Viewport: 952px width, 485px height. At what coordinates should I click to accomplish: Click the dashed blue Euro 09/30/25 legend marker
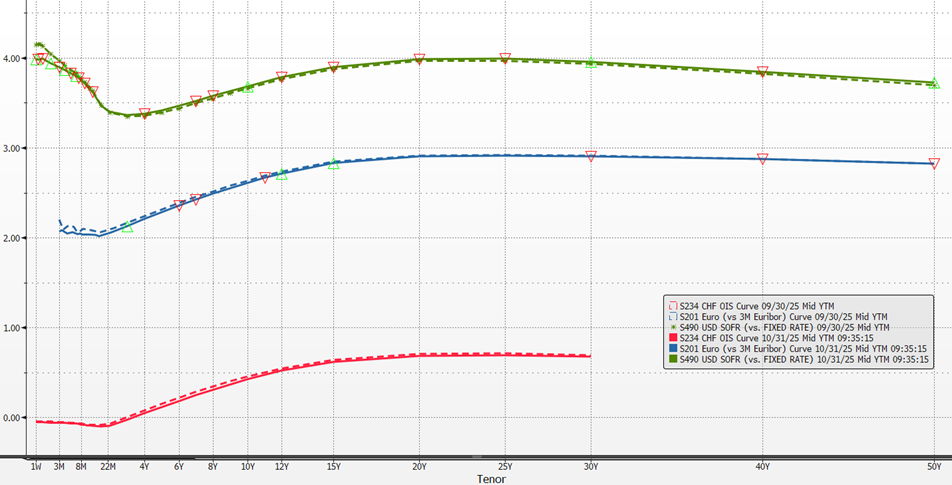click(x=672, y=315)
